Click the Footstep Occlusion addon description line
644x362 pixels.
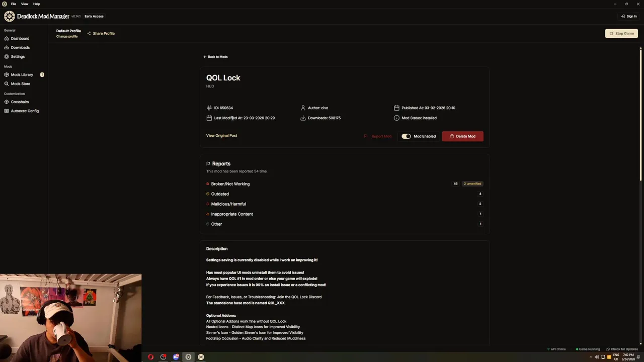256,338
